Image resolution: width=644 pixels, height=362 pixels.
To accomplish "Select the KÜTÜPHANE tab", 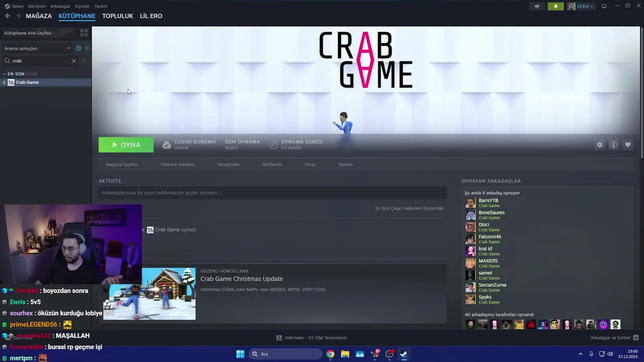I will [77, 16].
